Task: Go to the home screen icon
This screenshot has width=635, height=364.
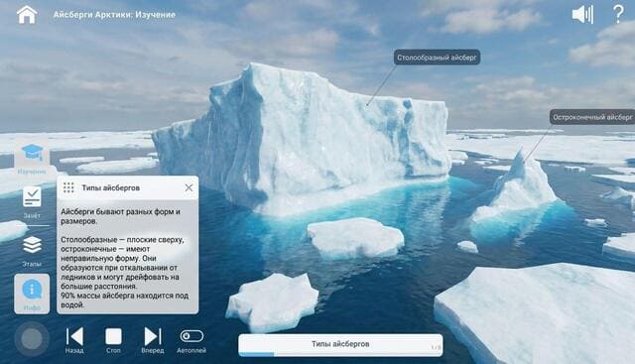Action: point(27,14)
